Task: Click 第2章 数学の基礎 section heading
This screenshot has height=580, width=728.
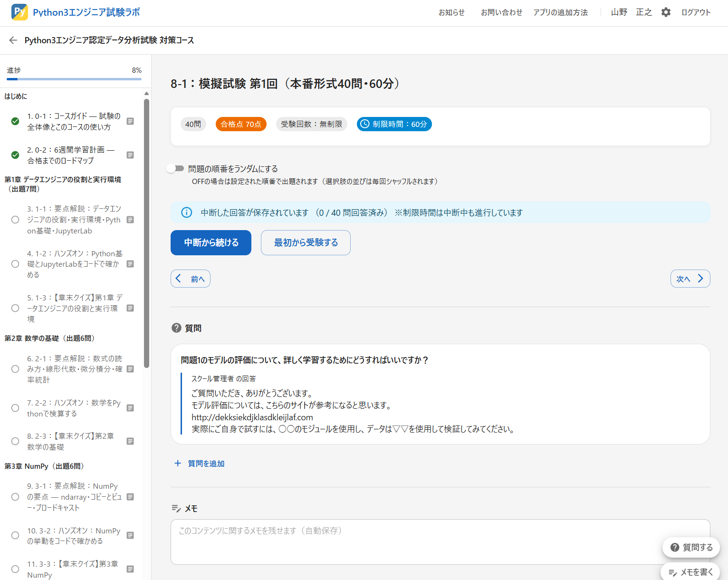Action: point(49,338)
